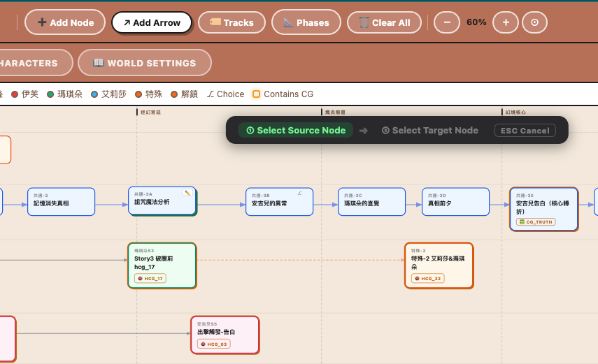Click the pencil edit icon on node 共通-3A
Image resolution: width=598 pixels, height=364 pixels.
tap(187, 193)
